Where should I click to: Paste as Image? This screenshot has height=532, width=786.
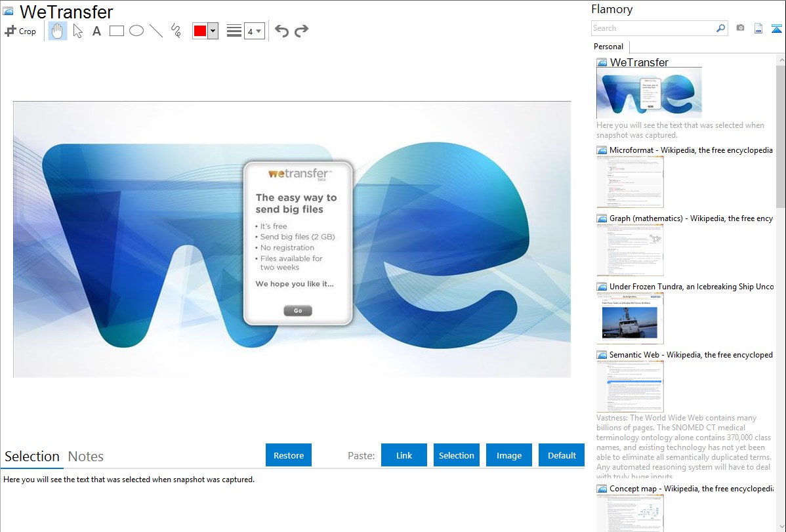pyautogui.click(x=509, y=455)
